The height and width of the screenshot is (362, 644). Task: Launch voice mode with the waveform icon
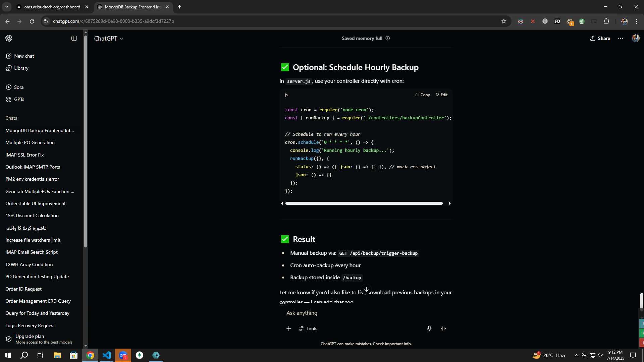click(x=443, y=328)
